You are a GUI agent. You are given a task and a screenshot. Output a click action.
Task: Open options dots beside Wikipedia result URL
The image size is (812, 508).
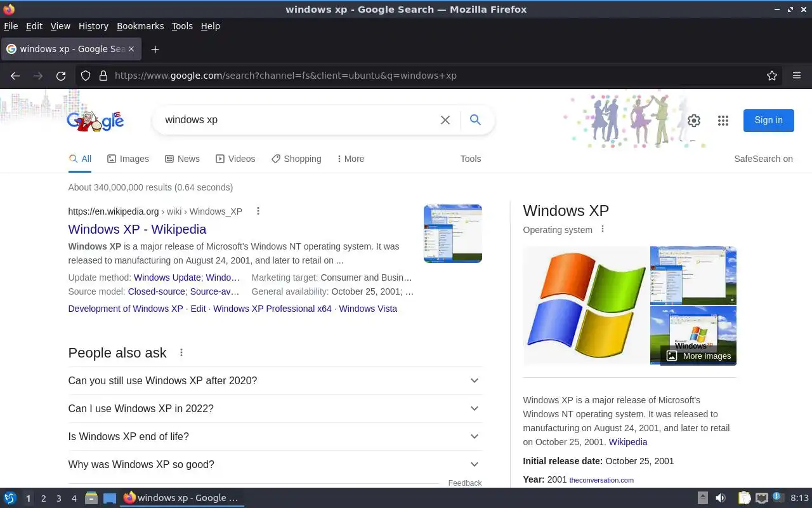[x=258, y=211]
